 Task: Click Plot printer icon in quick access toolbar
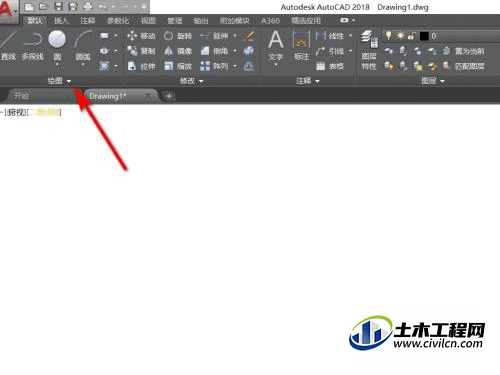coord(88,7)
